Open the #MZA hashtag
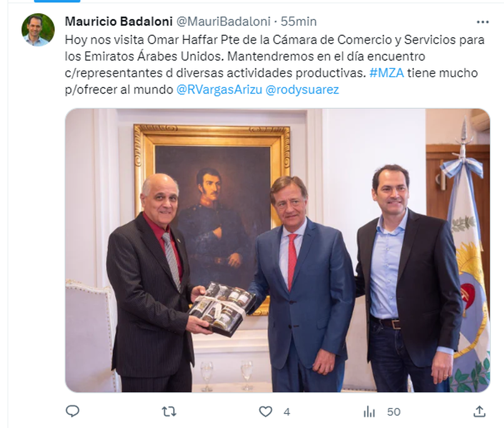This screenshot has height=428, width=504. click(x=386, y=73)
